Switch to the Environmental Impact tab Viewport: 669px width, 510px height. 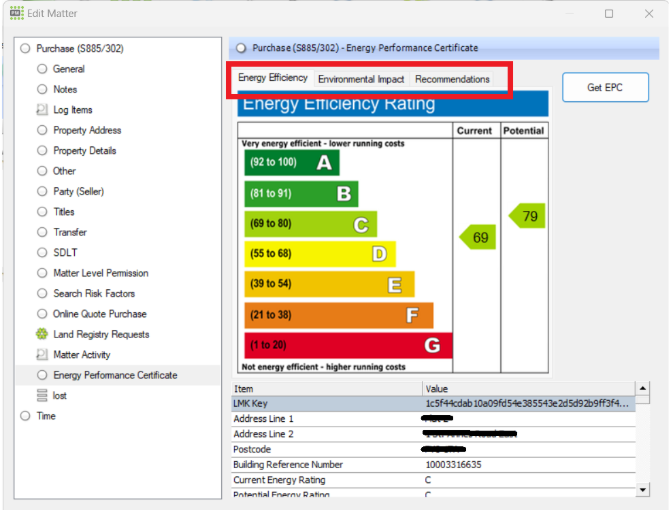[361, 79]
